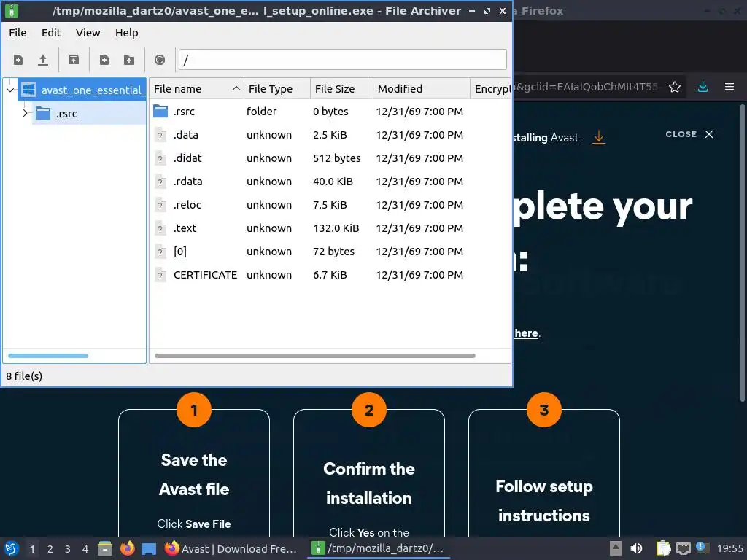This screenshot has height=560, width=747.
Task: Select the .rdata file name
Action: point(187,182)
